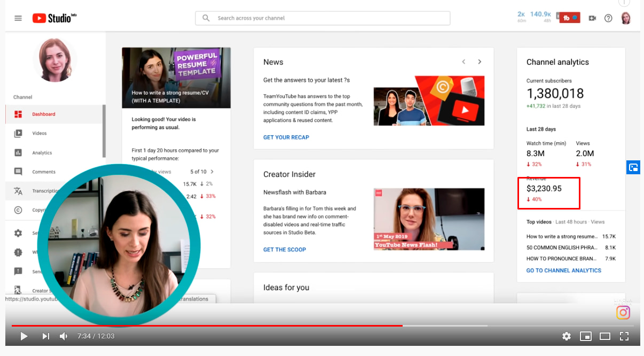Go to previous News card
Screen dimensions: 644x356
(464, 62)
